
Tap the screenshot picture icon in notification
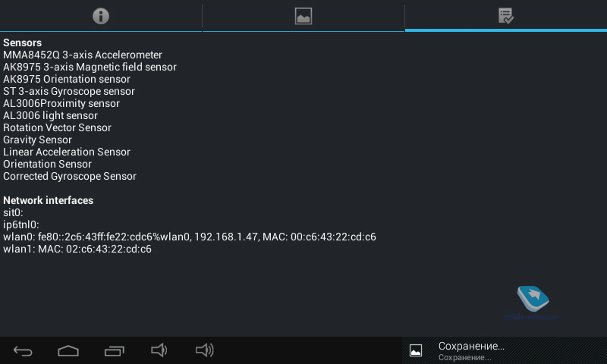(x=416, y=350)
